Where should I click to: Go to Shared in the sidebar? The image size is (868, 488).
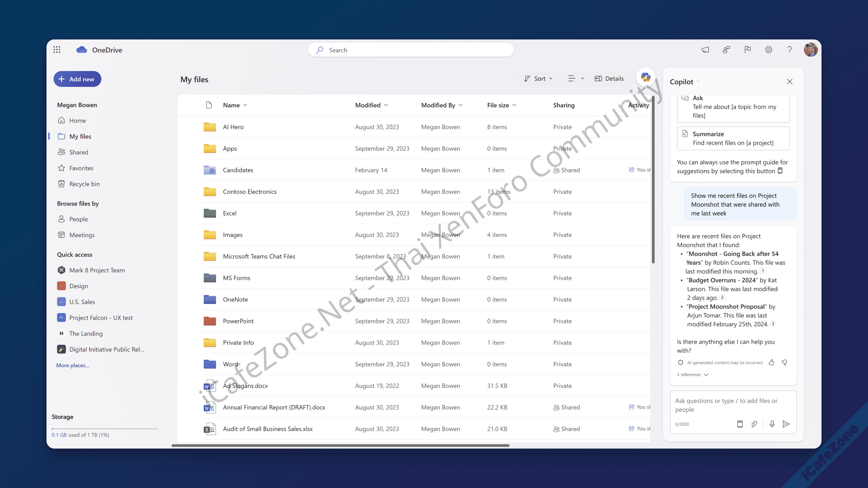(x=78, y=152)
